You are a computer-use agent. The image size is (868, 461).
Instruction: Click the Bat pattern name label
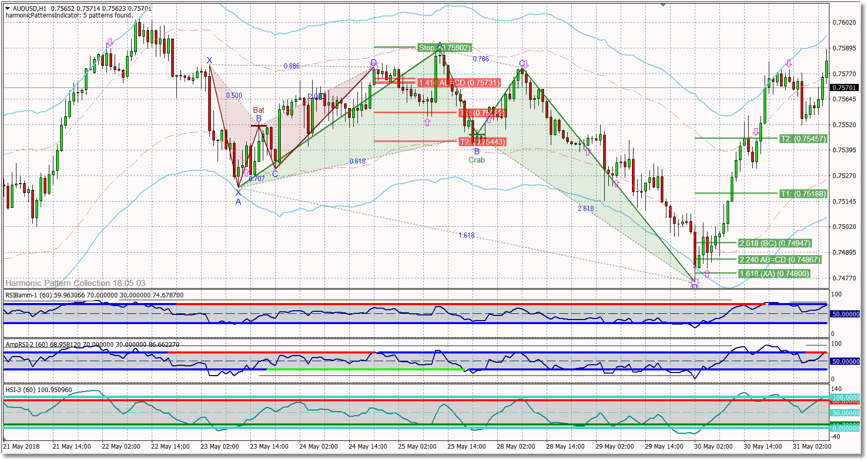click(x=259, y=110)
